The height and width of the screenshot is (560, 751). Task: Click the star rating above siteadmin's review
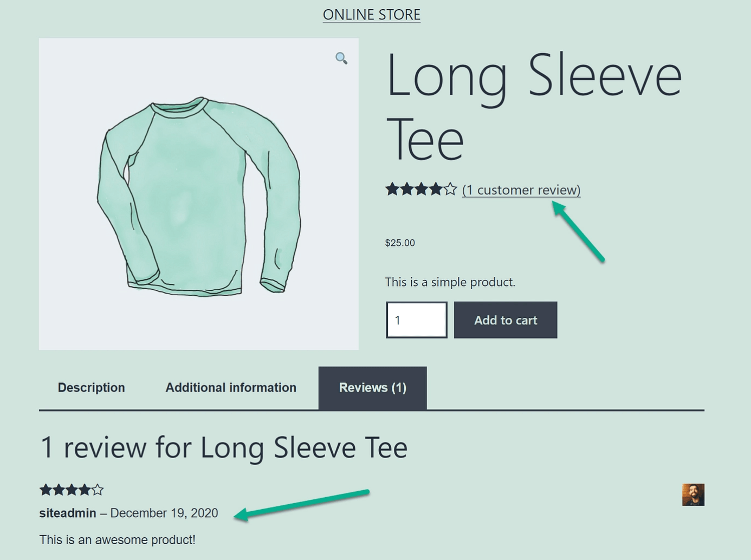tap(71, 490)
